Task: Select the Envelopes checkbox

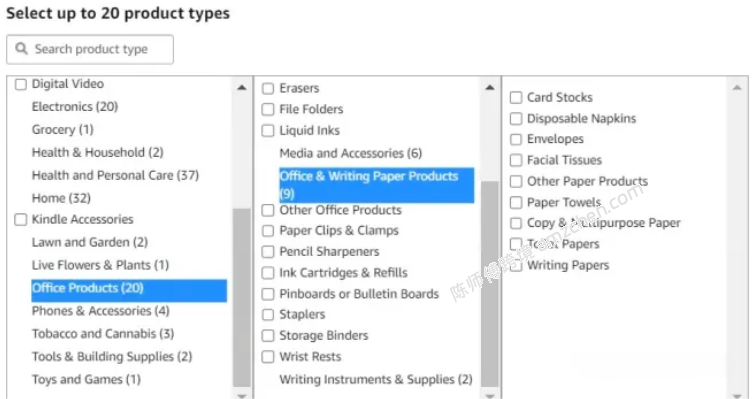Action: 516,139
